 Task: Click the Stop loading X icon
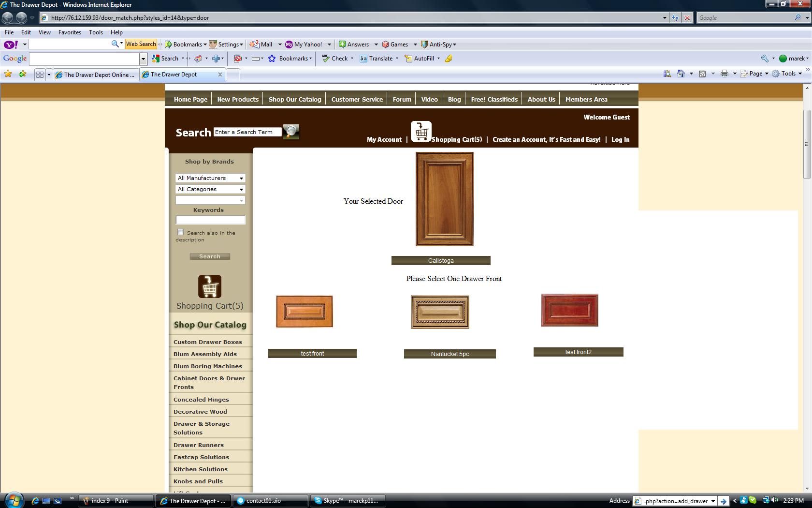coord(687,18)
